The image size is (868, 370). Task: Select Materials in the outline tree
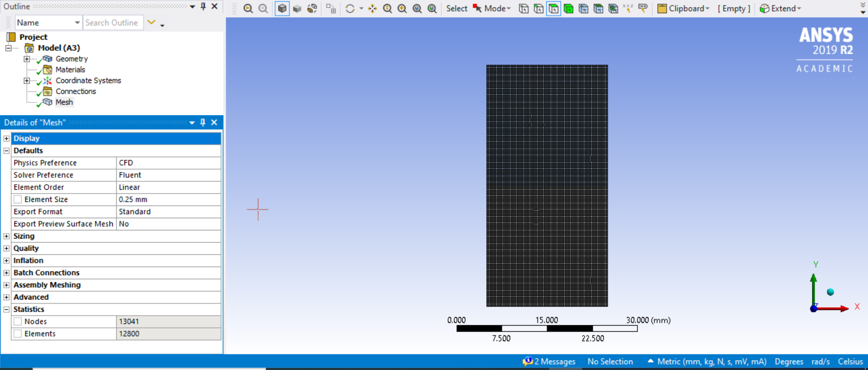coord(70,70)
